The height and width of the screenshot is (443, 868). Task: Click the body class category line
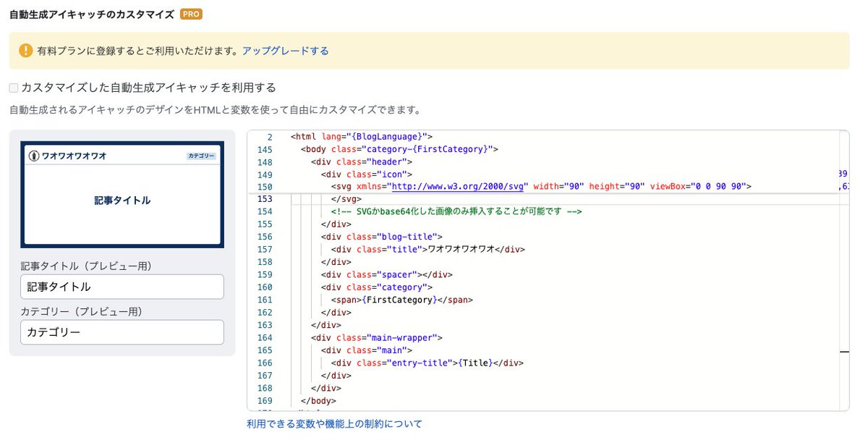[x=400, y=149]
